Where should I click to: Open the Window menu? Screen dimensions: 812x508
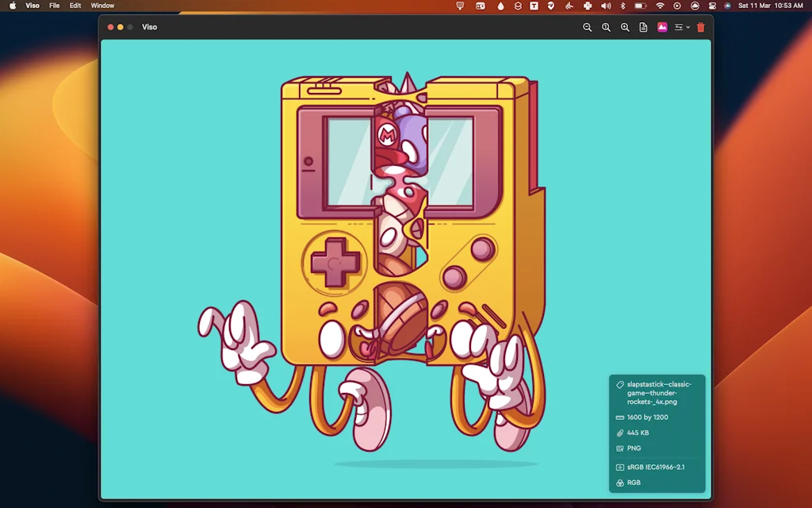102,6
